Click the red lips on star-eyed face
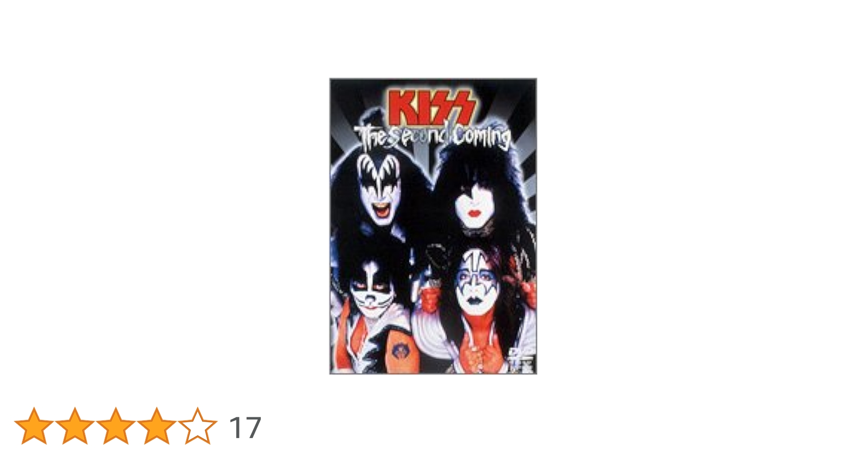 (474, 213)
